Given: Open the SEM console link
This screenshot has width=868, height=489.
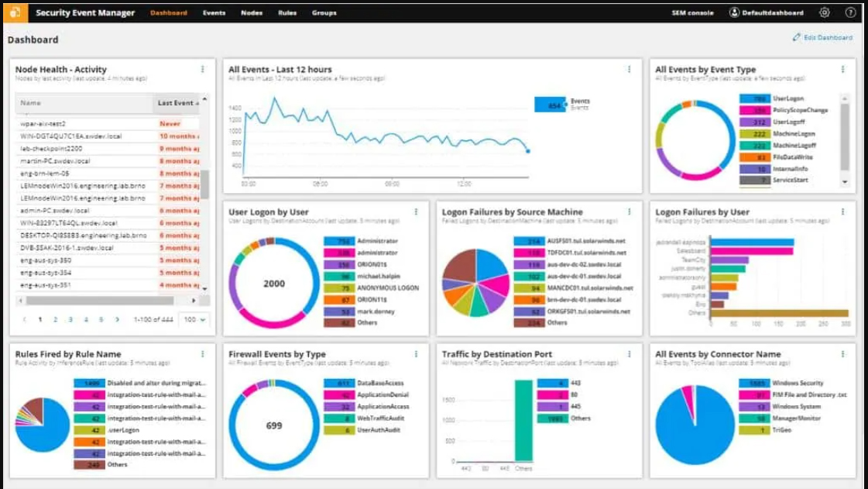Looking at the screenshot, I should 692,12.
